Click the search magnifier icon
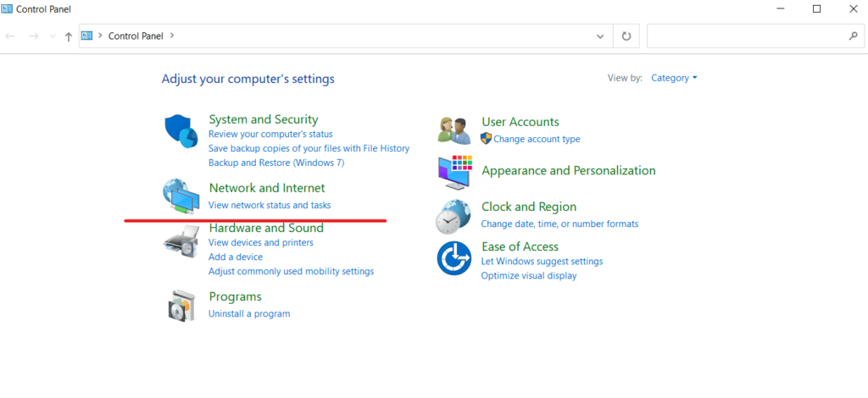This screenshot has height=398, width=868. [x=853, y=36]
